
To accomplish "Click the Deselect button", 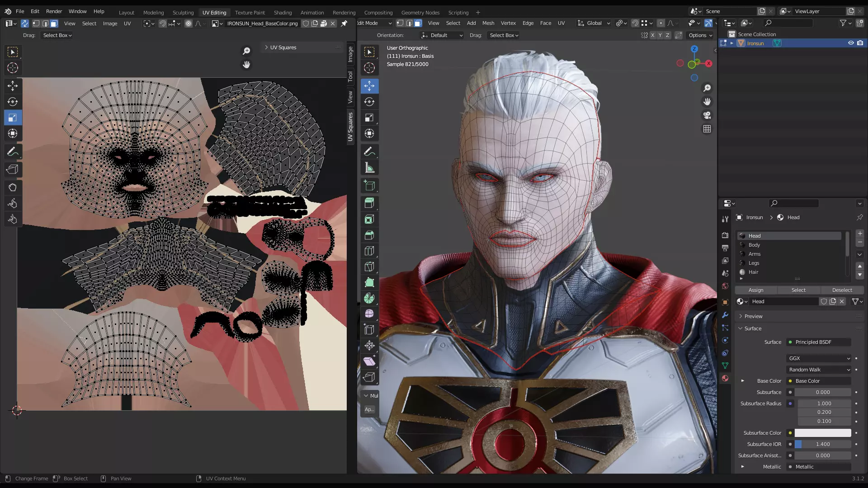I will tap(842, 290).
